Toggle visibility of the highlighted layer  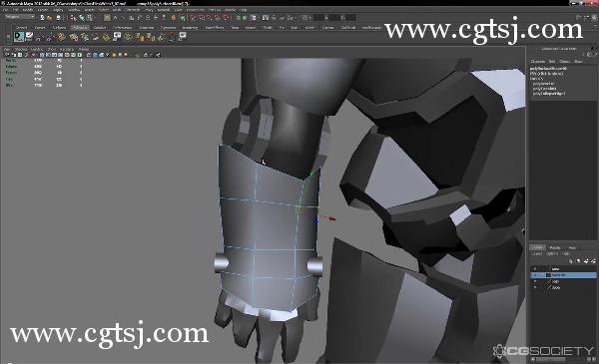coord(535,274)
